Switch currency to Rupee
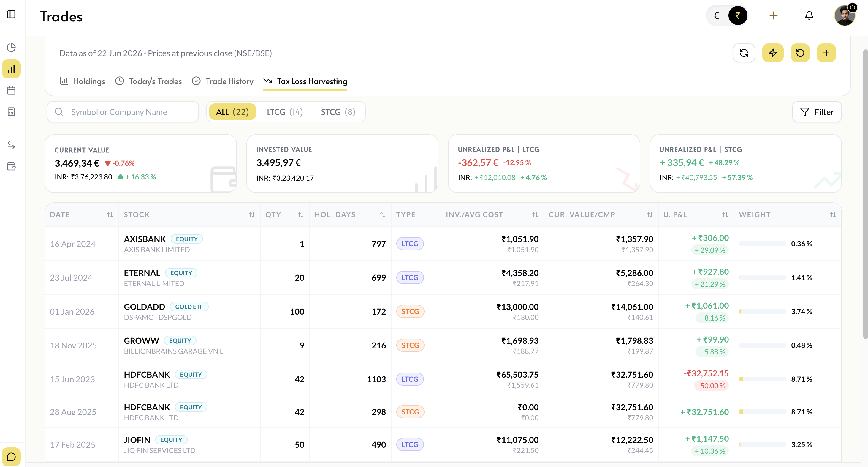This screenshot has width=868, height=467. pyautogui.click(x=738, y=15)
